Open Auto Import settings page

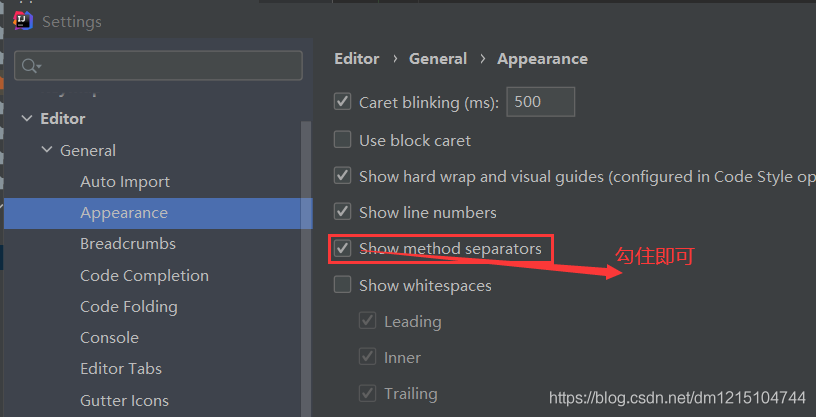(125, 182)
